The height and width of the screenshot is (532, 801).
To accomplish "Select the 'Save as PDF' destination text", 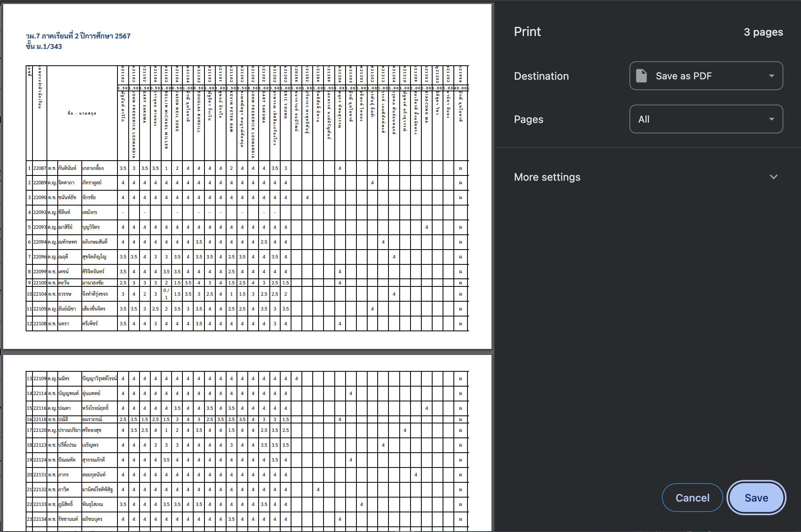I will (x=684, y=76).
